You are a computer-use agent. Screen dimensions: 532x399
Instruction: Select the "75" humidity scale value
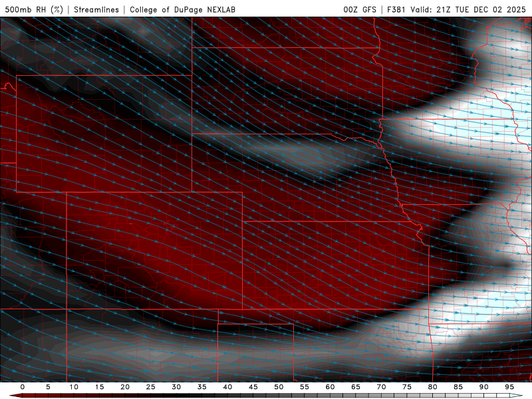407,387
